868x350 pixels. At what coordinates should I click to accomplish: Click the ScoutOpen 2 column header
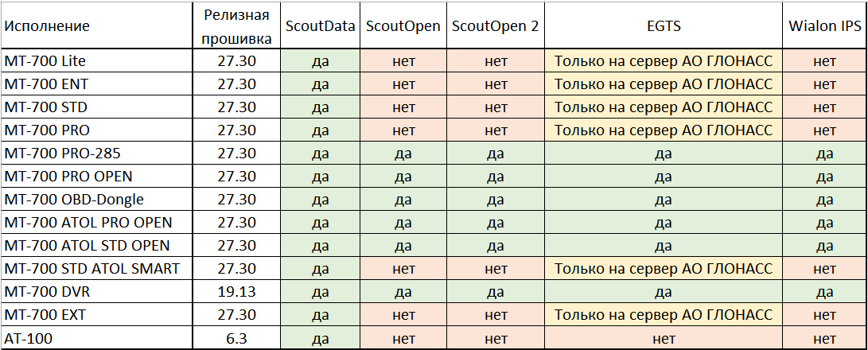point(495,26)
